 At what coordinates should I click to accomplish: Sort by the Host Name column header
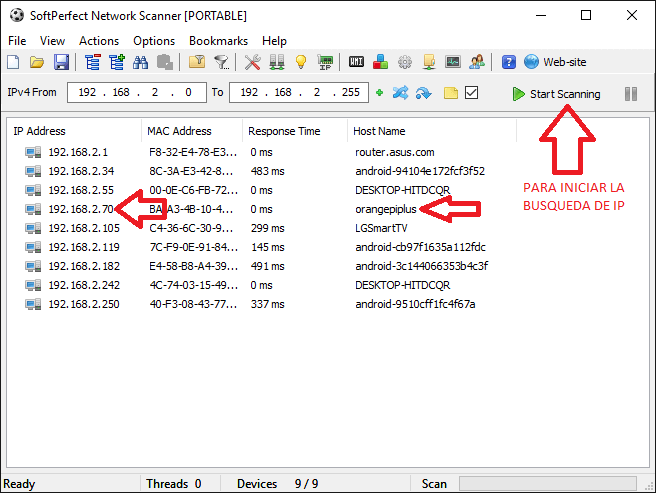point(380,131)
